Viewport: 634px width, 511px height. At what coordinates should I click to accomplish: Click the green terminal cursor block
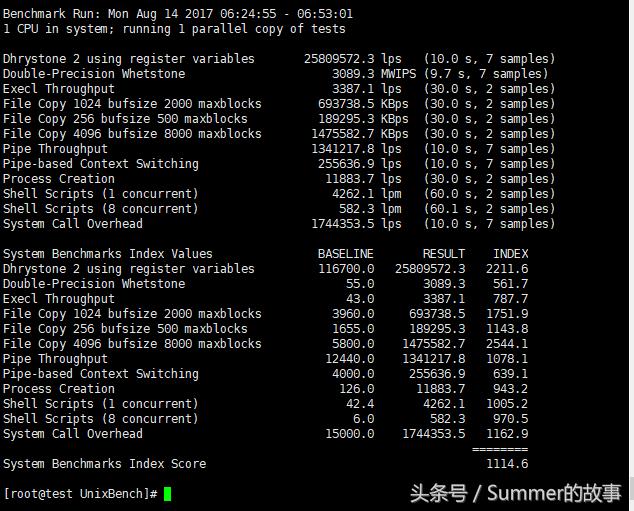(167, 494)
